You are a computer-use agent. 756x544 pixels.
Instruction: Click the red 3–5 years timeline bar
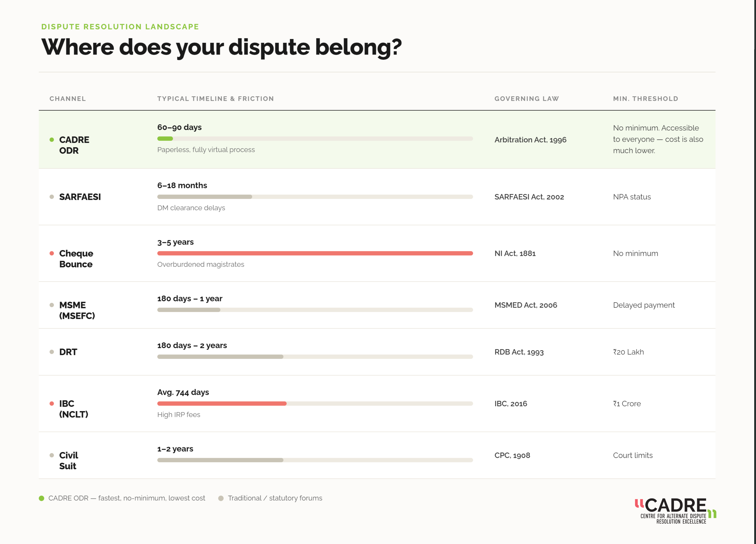[x=315, y=253]
